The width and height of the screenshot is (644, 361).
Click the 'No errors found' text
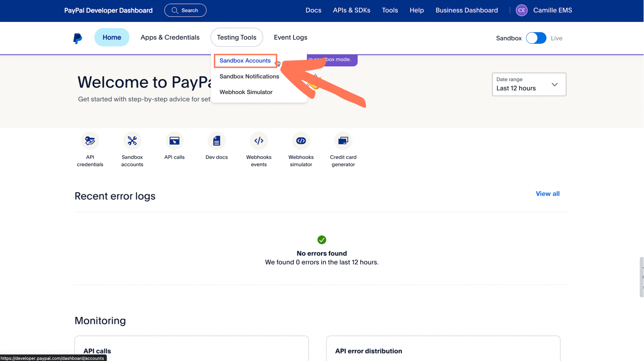(322, 254)
